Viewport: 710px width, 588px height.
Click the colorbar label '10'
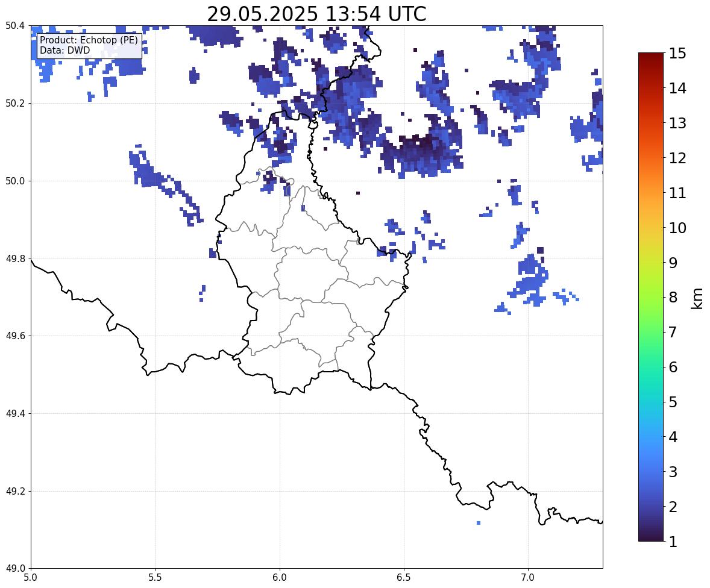pos(677,228)
